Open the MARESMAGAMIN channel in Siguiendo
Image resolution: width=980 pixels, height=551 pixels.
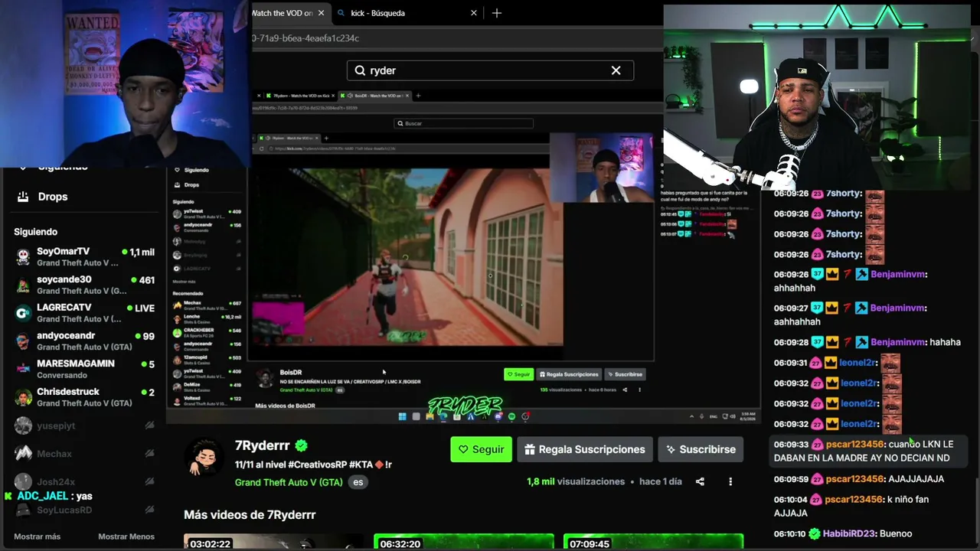[84, 369]
